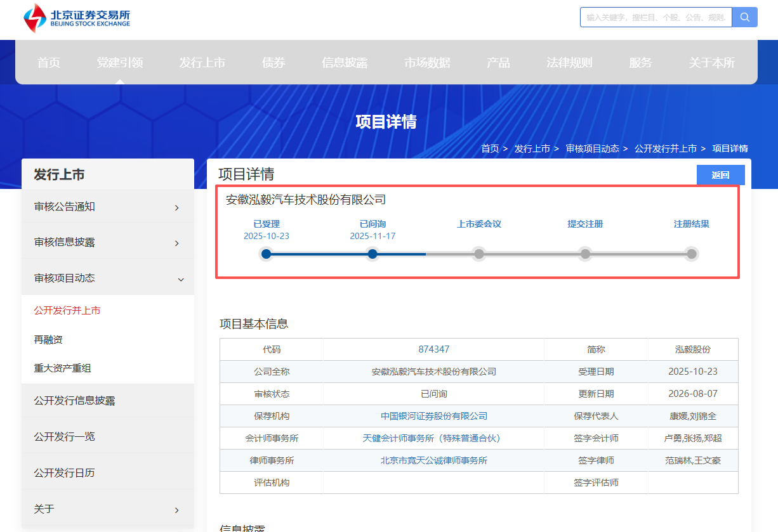Image resolution: width=778 pixels, height=532 pixels.
Task: Open the 市场数据 navigation menu
Action: pyautogui.click(x=427, y=62)
